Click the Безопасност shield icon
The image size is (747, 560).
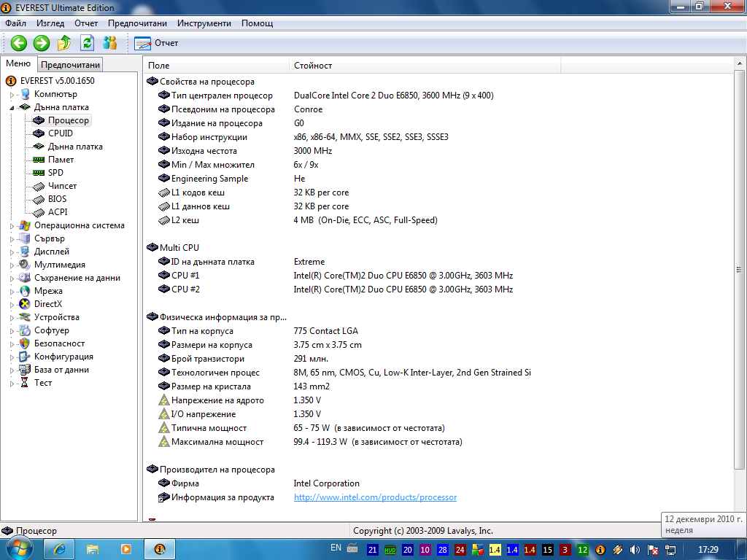pos(24,343)
